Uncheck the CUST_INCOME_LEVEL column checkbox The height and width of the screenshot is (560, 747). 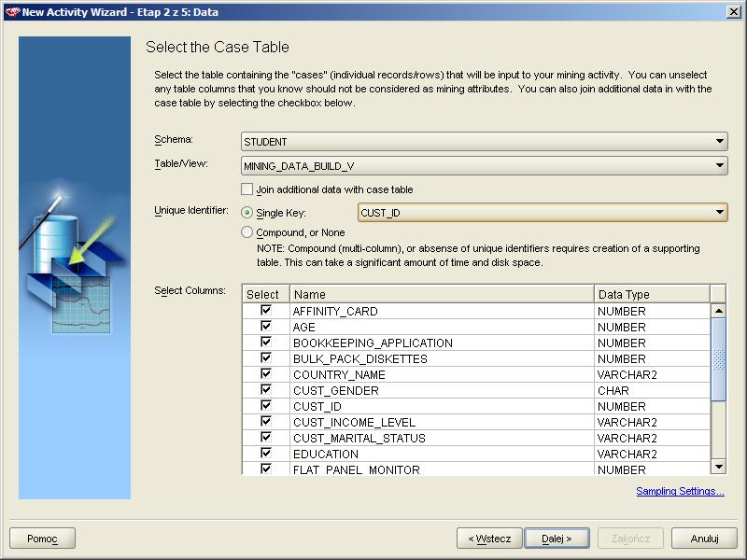[266, 422]
